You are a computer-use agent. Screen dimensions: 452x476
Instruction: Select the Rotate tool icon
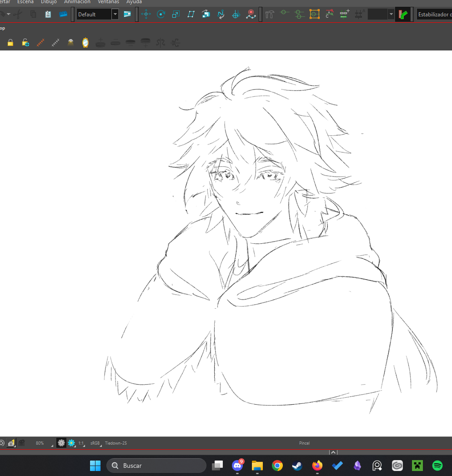tap(161, 15)
